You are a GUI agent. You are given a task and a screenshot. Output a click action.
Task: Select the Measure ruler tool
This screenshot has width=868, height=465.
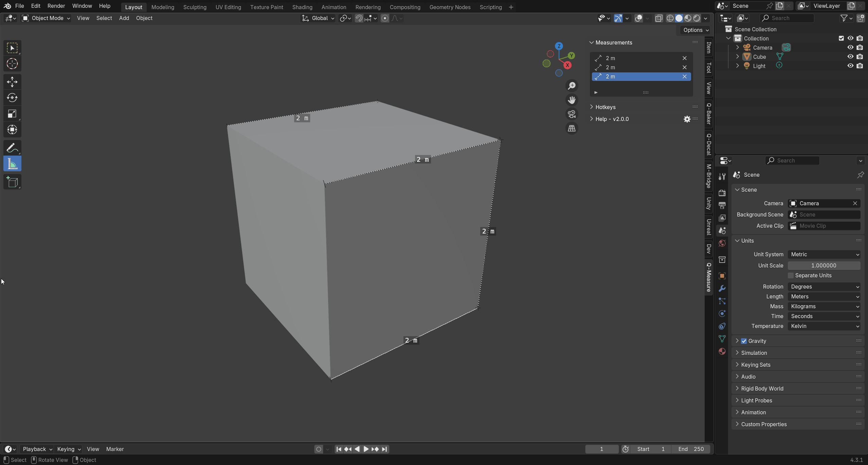tap(12, 164)
